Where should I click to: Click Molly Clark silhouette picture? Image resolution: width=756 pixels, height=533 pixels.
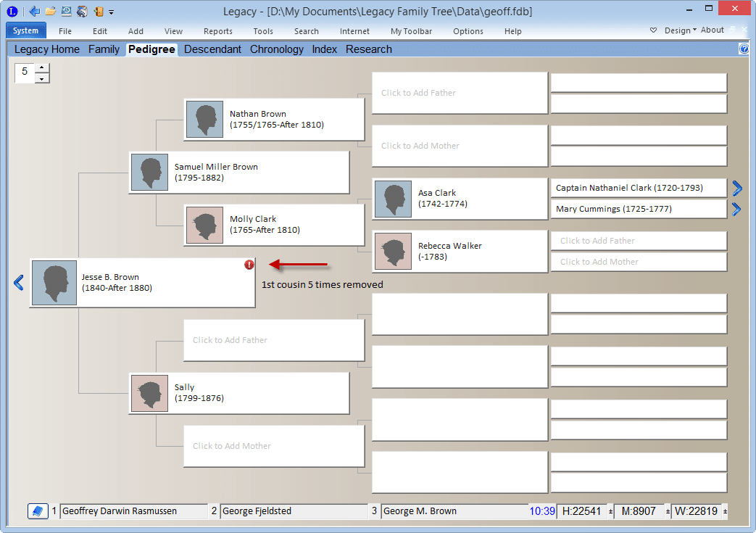click(x=205, y=225)
